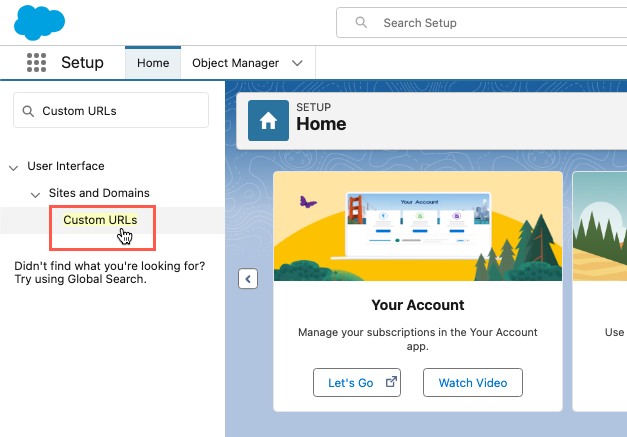
Task: Collapse the User Interface tree section
Action: tap(14, 167)
